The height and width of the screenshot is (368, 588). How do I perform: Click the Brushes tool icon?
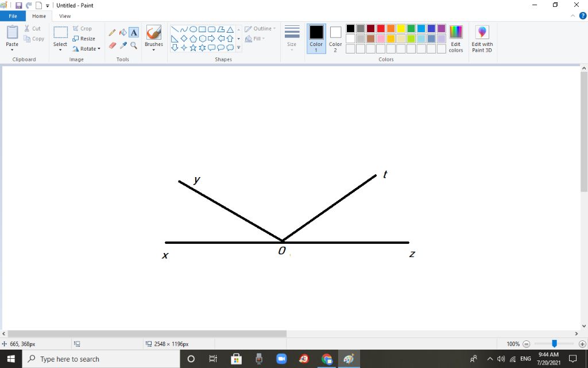tap(154, 32)
